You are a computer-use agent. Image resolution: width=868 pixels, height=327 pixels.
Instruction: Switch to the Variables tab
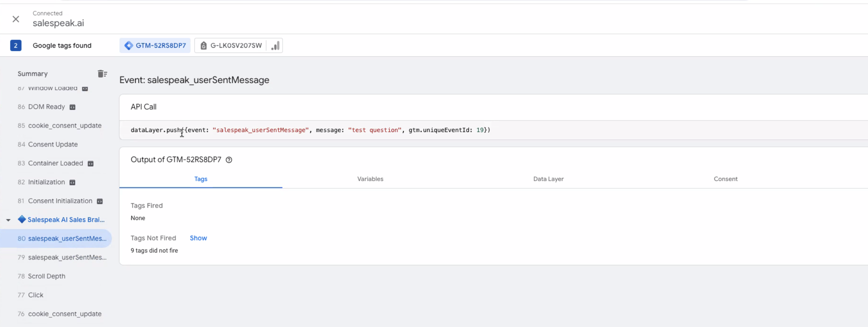click(370, 179)
